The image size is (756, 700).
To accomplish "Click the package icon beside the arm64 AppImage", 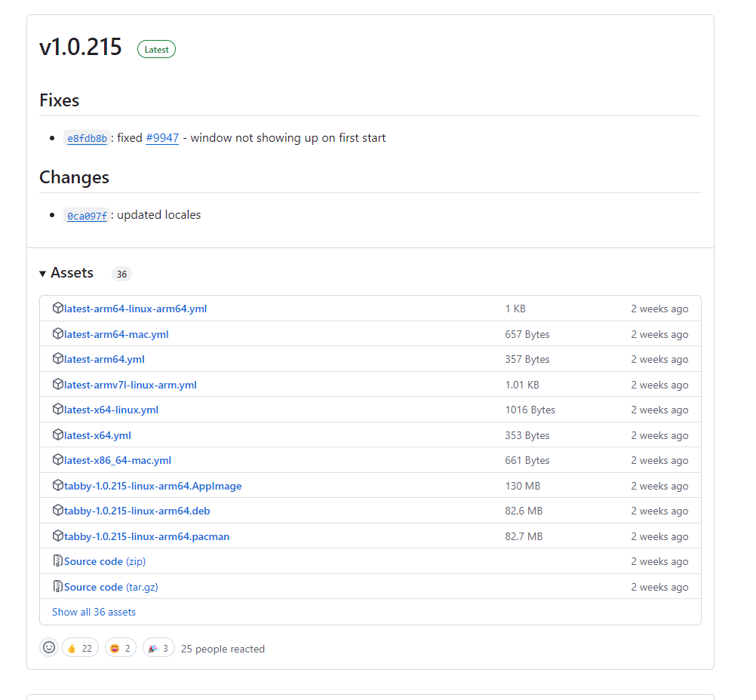I will 58,486.
